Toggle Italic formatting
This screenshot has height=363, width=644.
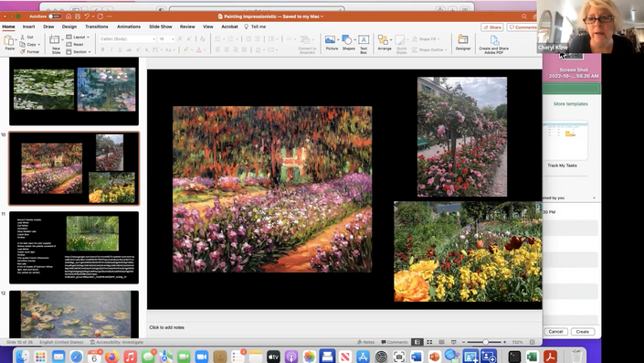pyautogui.click(x=111, y=49)
